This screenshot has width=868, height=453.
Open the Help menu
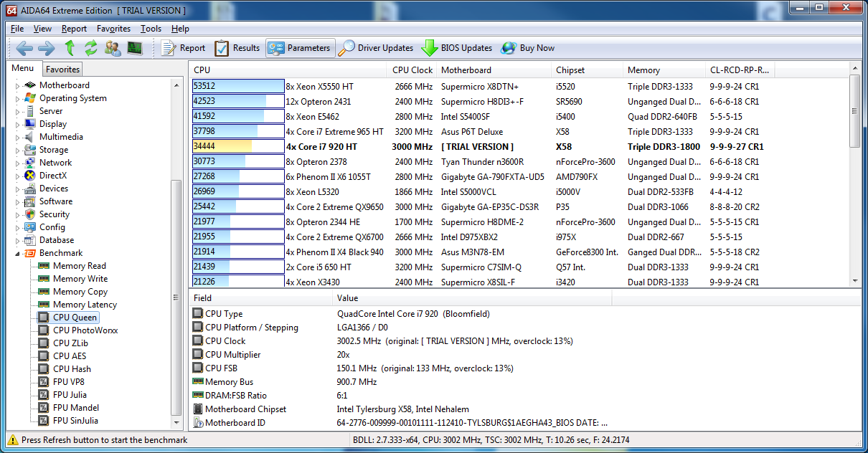click(x=180, y=29)
